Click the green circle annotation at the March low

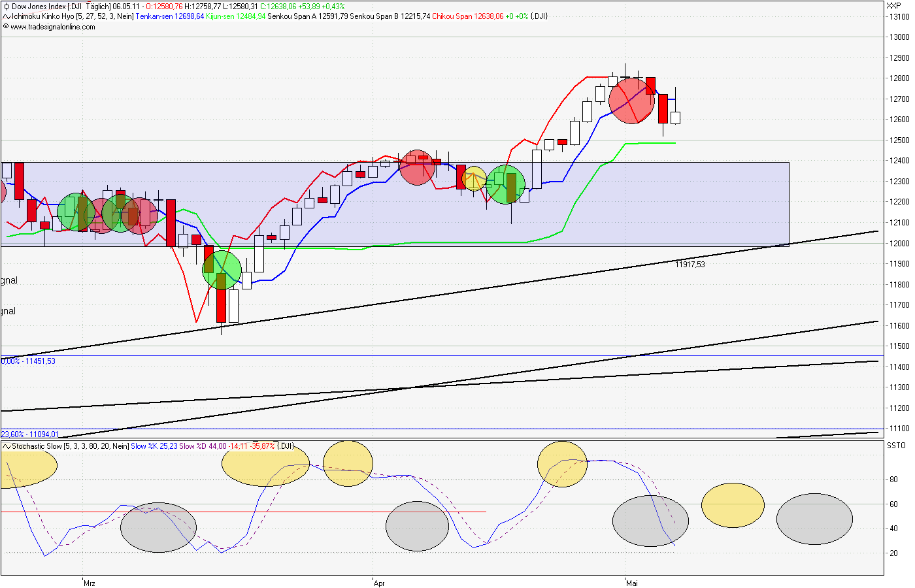pos(222,270)
